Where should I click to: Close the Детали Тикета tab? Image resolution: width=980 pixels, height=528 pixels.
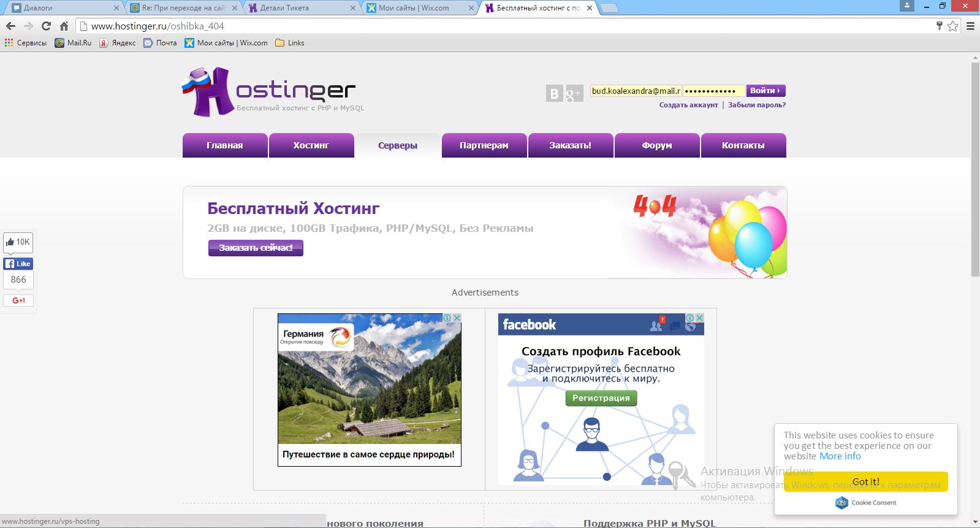353,8
